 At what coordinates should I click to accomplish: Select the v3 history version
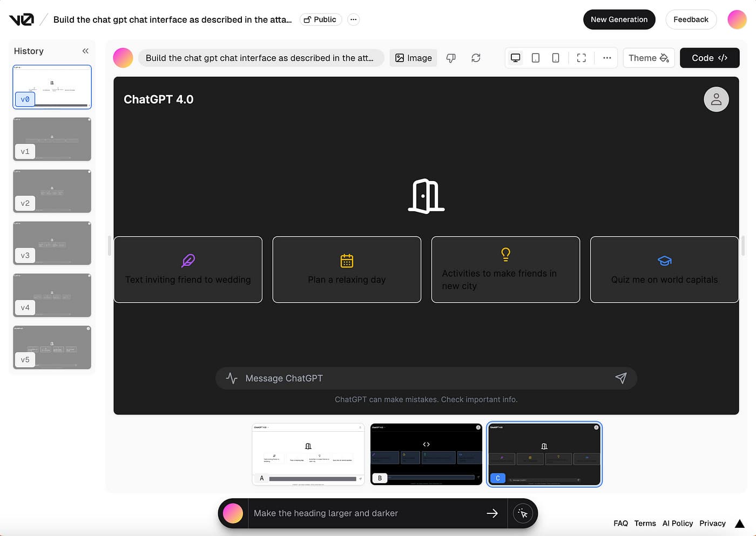click(52, 243)
